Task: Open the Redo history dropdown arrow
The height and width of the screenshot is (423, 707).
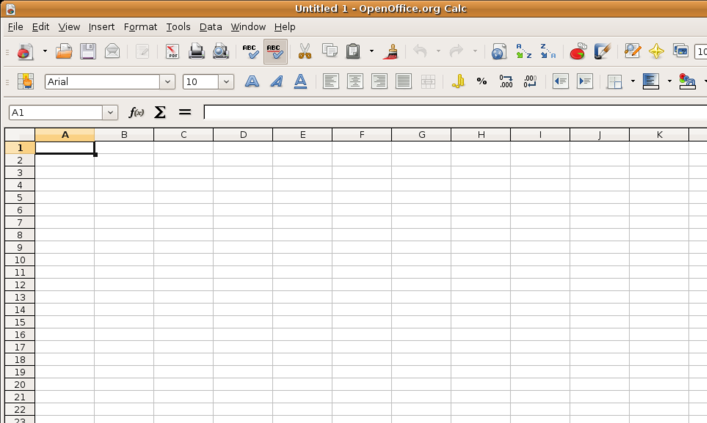Action: (475, 51)
